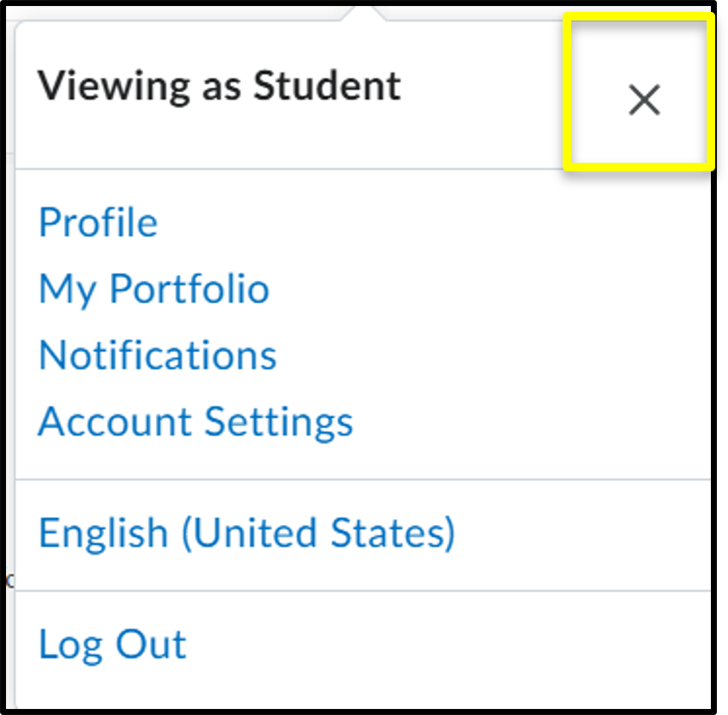Image resolution: width=728 pixels, height=715 pixels.
Task: Click the dropdown pointer notch atop the menu
Action: [364, 13]
